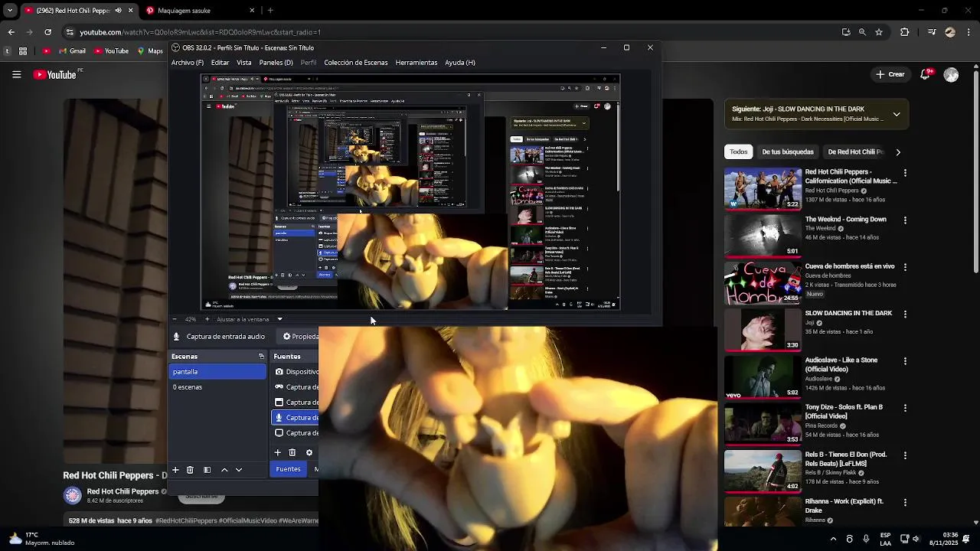This screenshot has width=980, height=551.
Task: Zoom in the OBS preview with plus
Action: coord(207,319)
